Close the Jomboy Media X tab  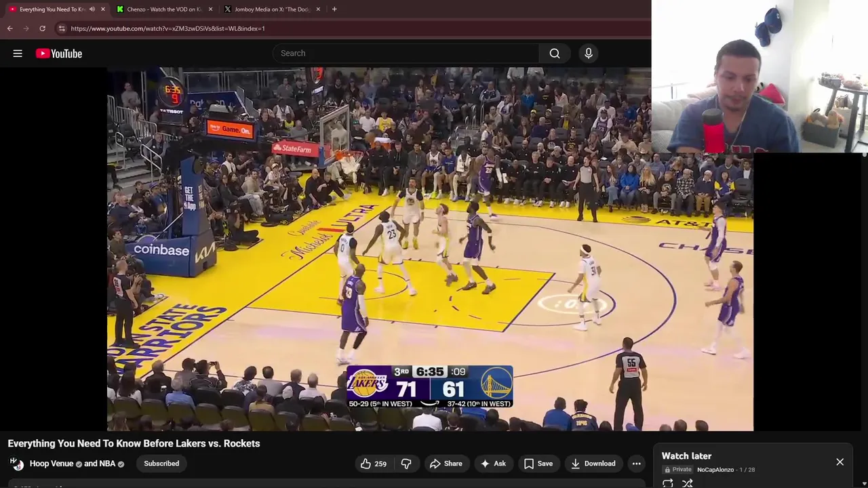coord(318,9)
